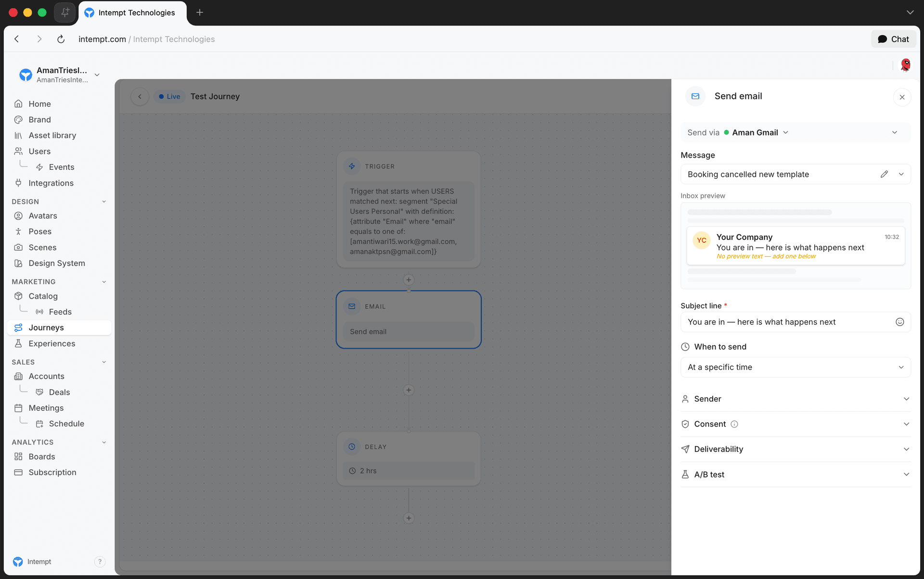This screenshot has width=924, height=579.
Task: Expand the Sender section
Action: click(x=796, y=399)
